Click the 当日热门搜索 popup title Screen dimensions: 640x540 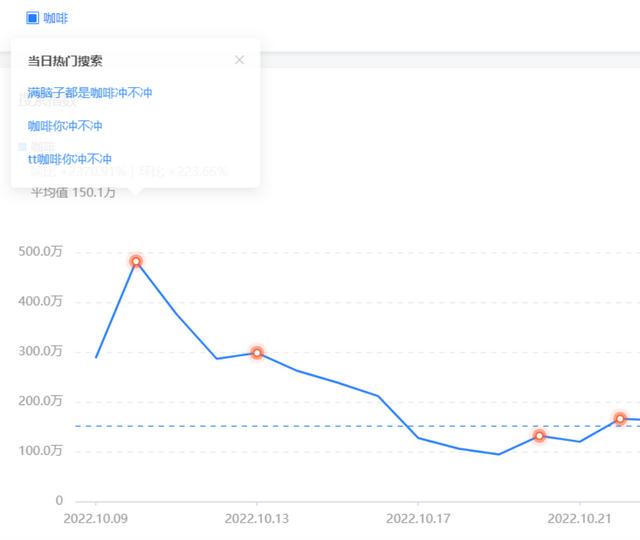click(65, 61)
